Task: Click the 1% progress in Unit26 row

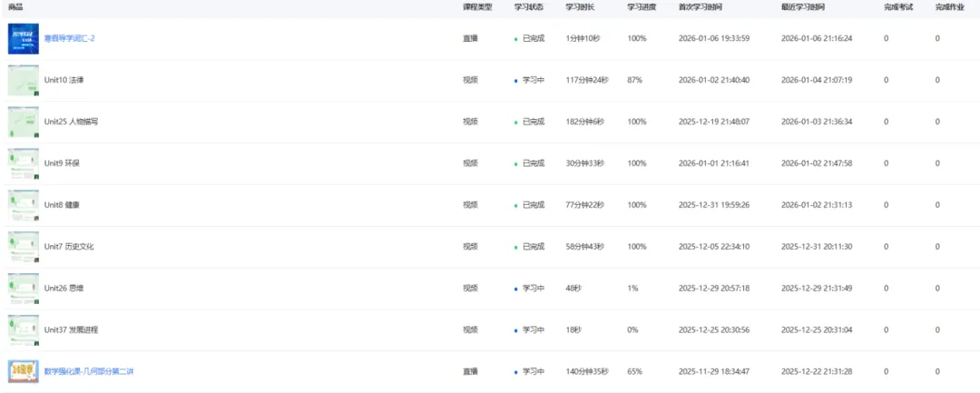Action: 632,289
